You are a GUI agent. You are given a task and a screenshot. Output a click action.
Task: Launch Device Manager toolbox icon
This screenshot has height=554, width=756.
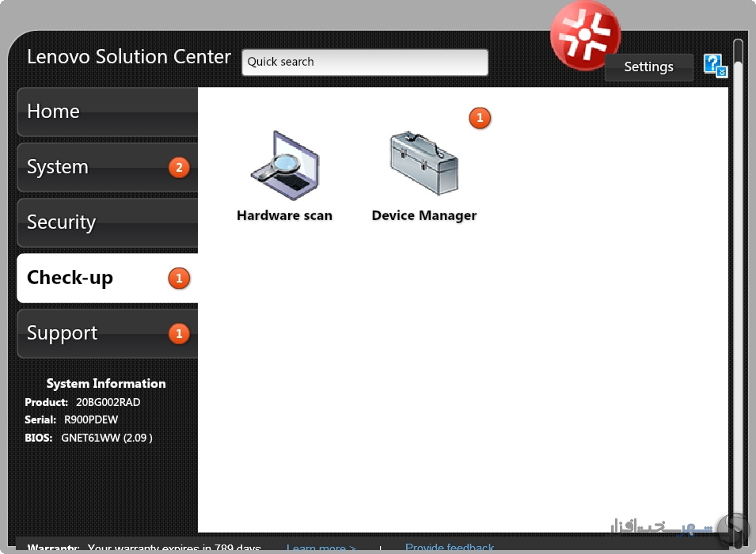[424, 163]
